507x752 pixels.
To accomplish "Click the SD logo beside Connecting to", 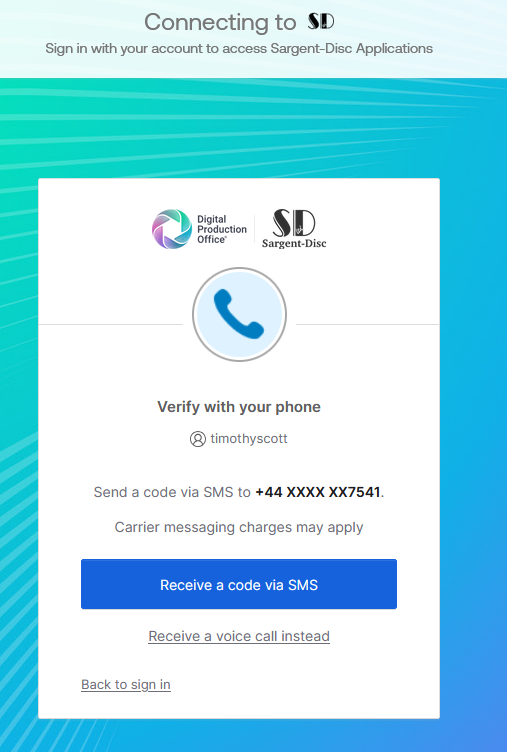I will pos(320,21).
